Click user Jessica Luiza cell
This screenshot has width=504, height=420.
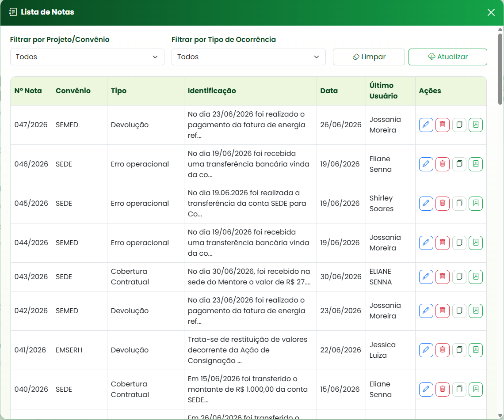[x=390, y=350]
